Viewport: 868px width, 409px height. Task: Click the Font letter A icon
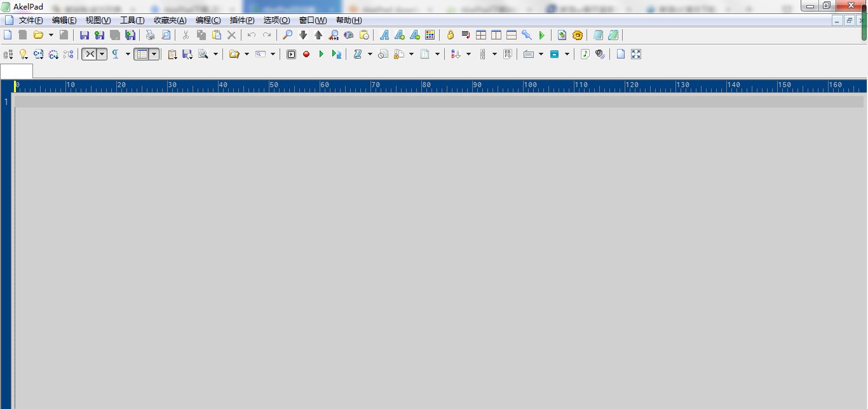384,35
